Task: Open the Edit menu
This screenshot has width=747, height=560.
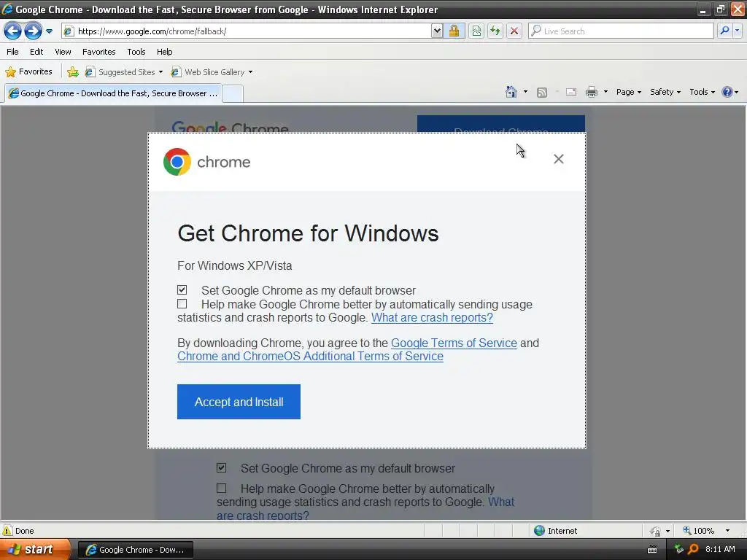Action: (x=36, y=52)
